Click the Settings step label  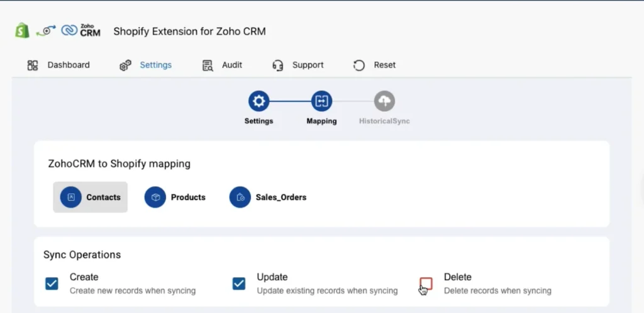click(258, 122)
